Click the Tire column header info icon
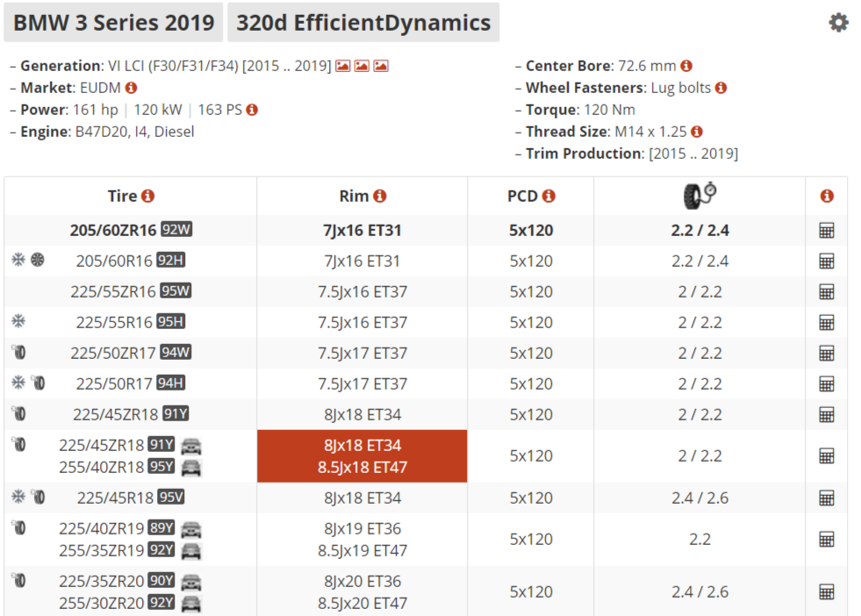This screenshot has height=616, width=861. 148,197
